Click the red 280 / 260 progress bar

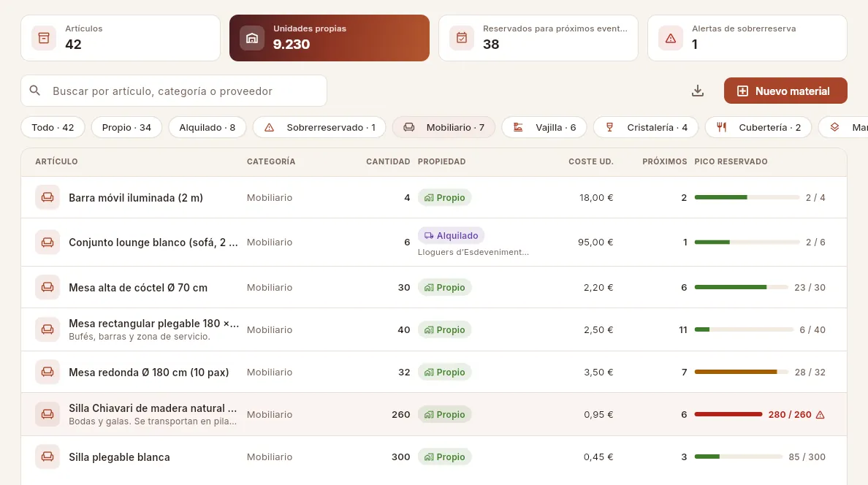[728, 414]
